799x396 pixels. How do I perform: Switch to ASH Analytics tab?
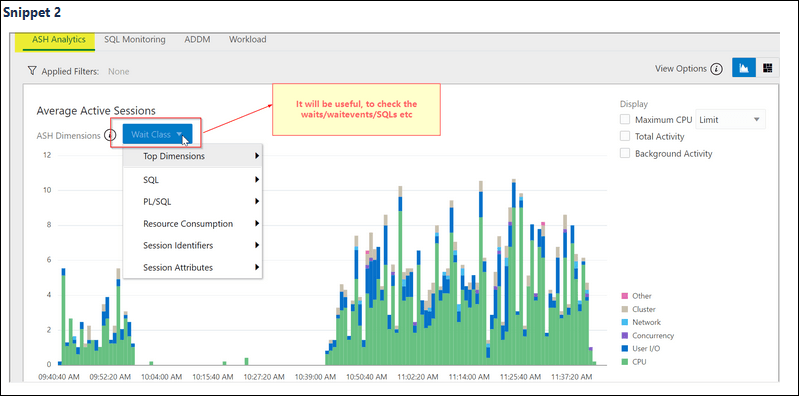pyautogui.click(x=59, y=40)
